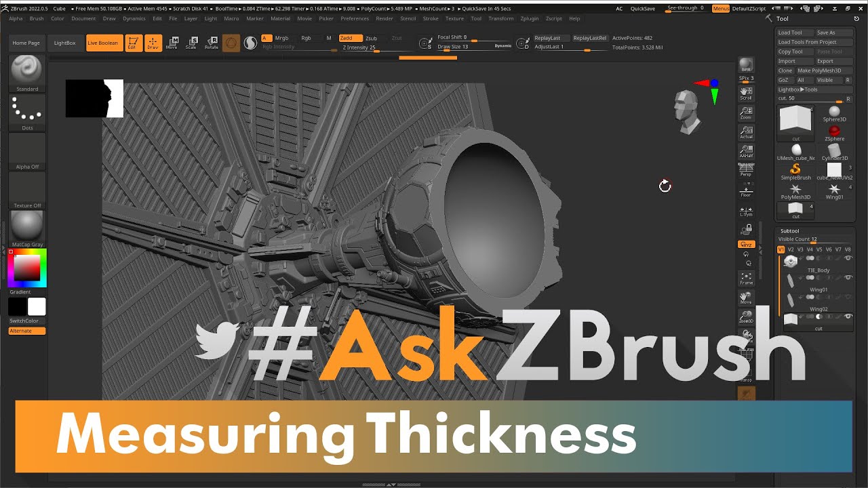This screenshot has height=488, width=868.
Task: Activate Draw mode button
Action: [153, 43]
